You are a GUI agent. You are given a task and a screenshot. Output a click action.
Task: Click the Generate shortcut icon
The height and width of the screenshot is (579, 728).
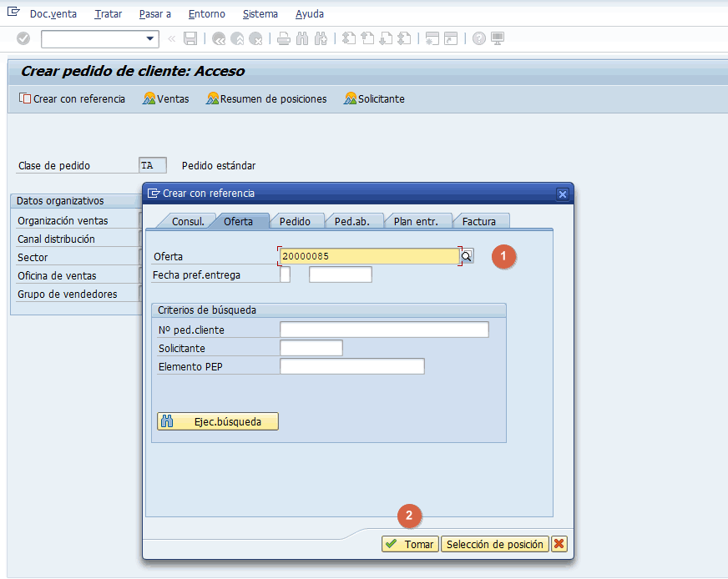pos(451,38)
